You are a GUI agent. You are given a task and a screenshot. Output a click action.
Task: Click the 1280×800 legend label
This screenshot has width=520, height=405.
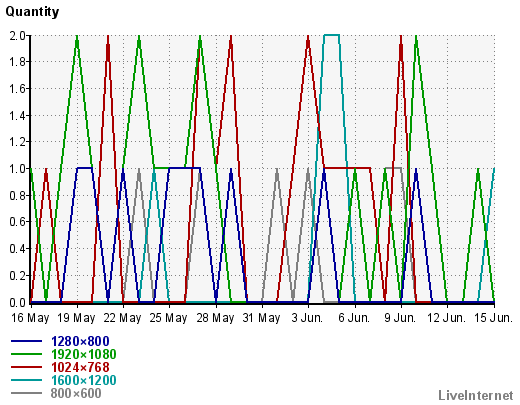point(80,341)
